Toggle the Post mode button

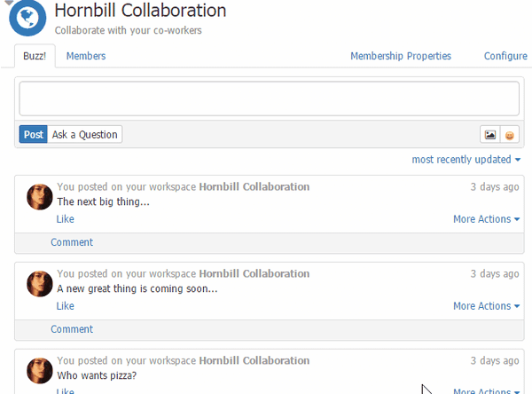(x=34, y=135)
